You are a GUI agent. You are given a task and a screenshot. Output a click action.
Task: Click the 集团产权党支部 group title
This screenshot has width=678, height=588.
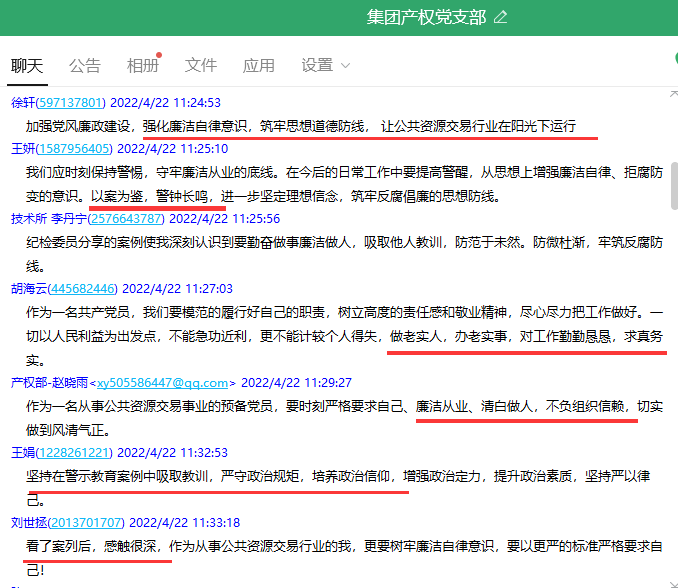(426, 17)
